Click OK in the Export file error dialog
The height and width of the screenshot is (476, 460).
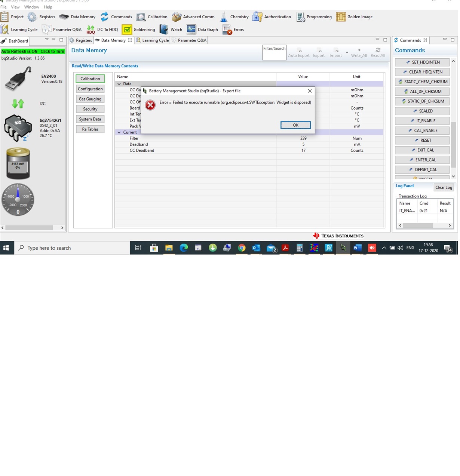coord(295,125)
